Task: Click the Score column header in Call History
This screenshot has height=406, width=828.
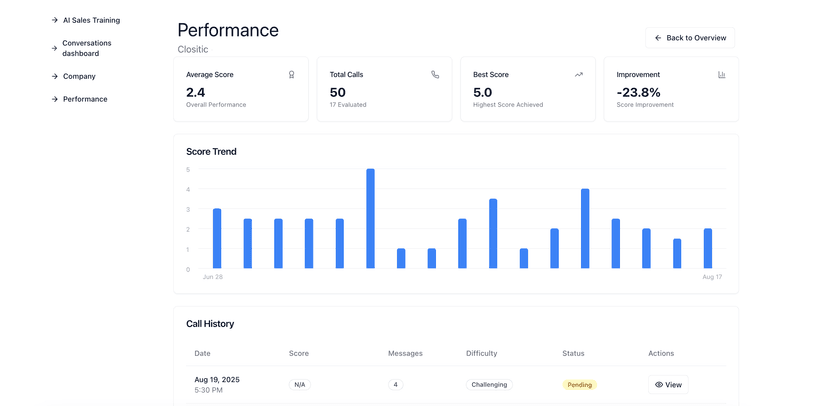Action: click(x=299, y=353)
